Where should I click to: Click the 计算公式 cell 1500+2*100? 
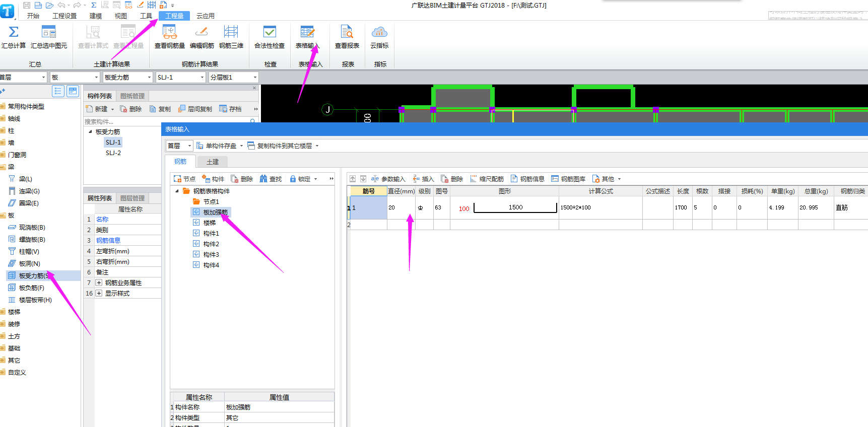tap(600, 207)
